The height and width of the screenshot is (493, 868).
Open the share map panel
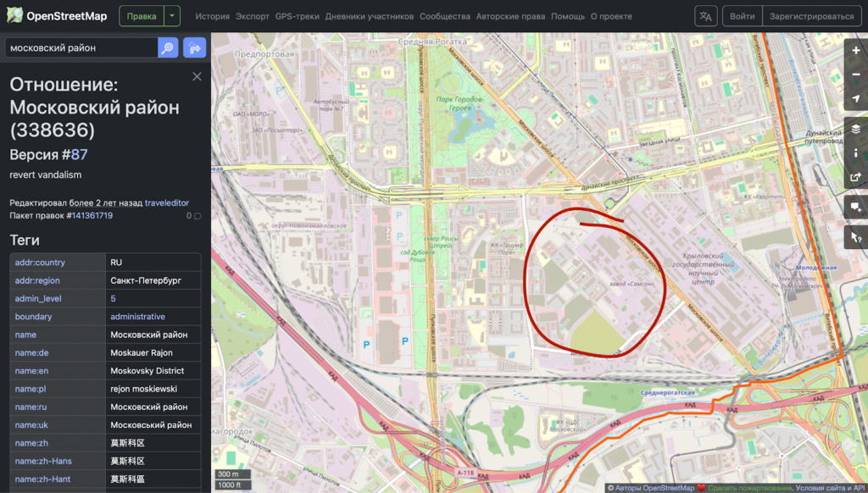pyautogui.click(x=855, y=178)
